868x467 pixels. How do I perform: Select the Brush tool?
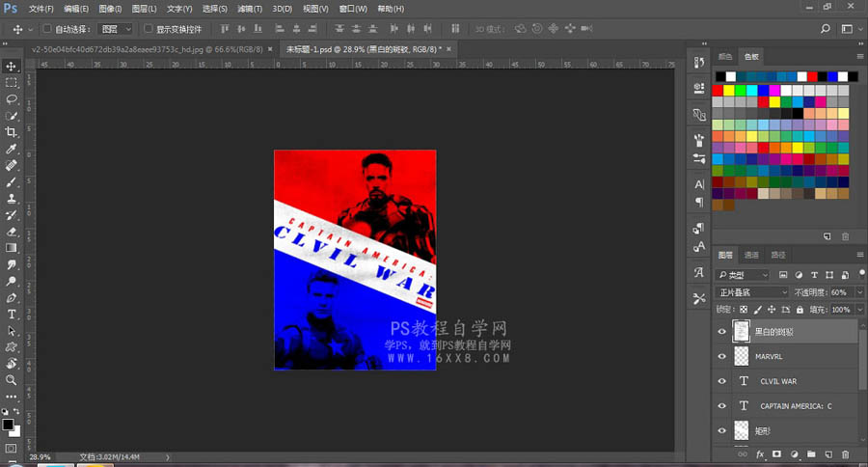11,181
